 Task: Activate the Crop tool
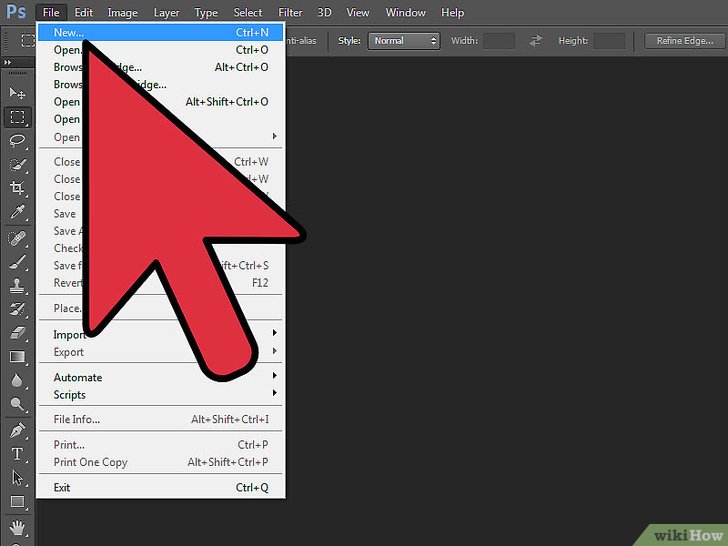coord(17,188)
